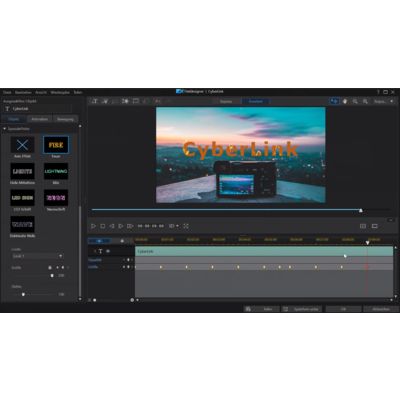Click the insert particle effect star icon

pyautogui.click(x=125, y=101)
